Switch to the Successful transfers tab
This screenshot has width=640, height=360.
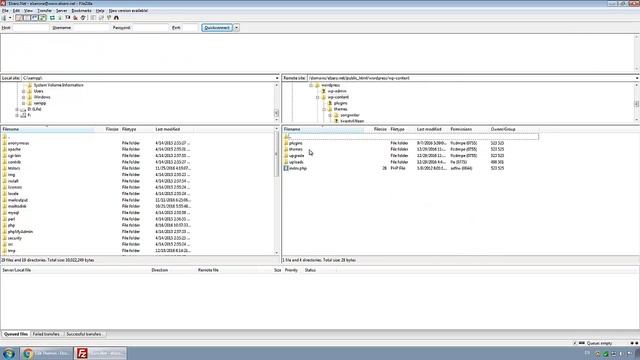point(84,334)
